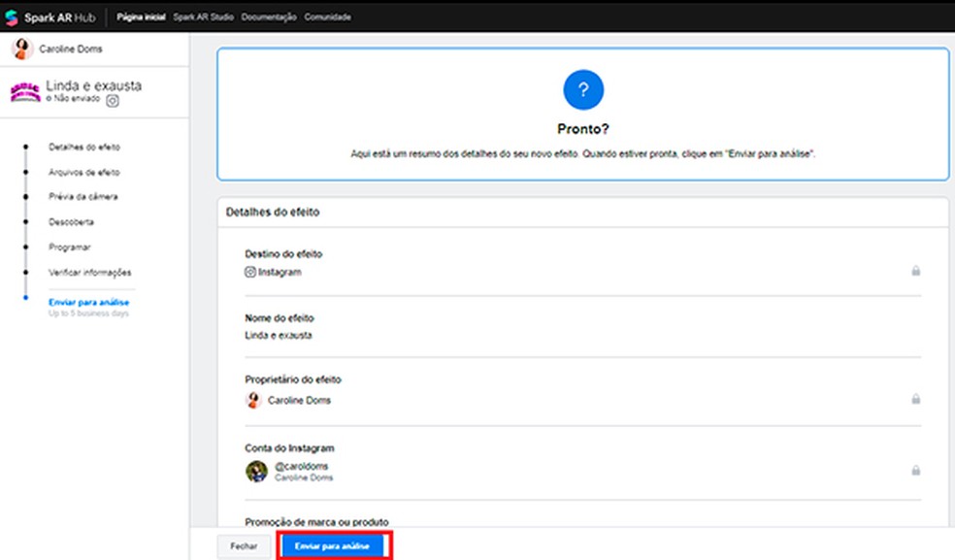
Task: Click Instagram icon under Destino do efeito
Action: click(x=249, y=272)
